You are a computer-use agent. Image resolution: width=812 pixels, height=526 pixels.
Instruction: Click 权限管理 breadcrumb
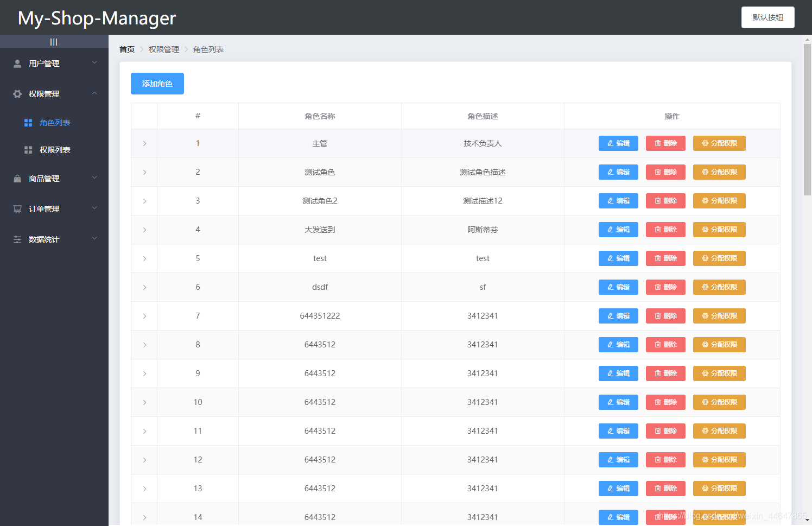164,49
